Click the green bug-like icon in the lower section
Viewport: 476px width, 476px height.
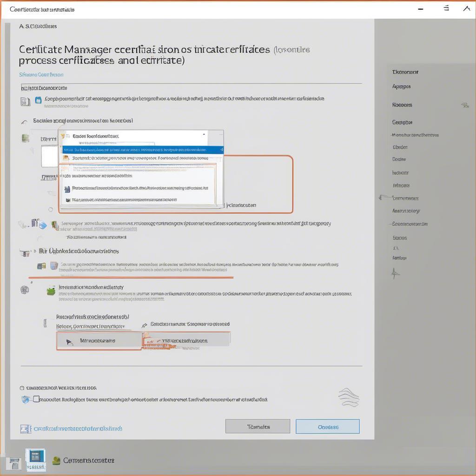(51, 291)
